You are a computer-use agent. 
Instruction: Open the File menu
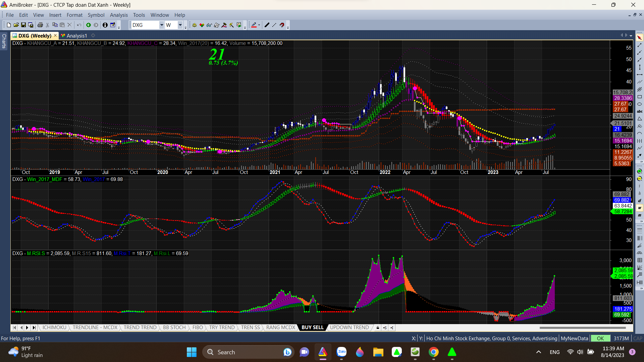pyautogui.click(x=10, y=15)
